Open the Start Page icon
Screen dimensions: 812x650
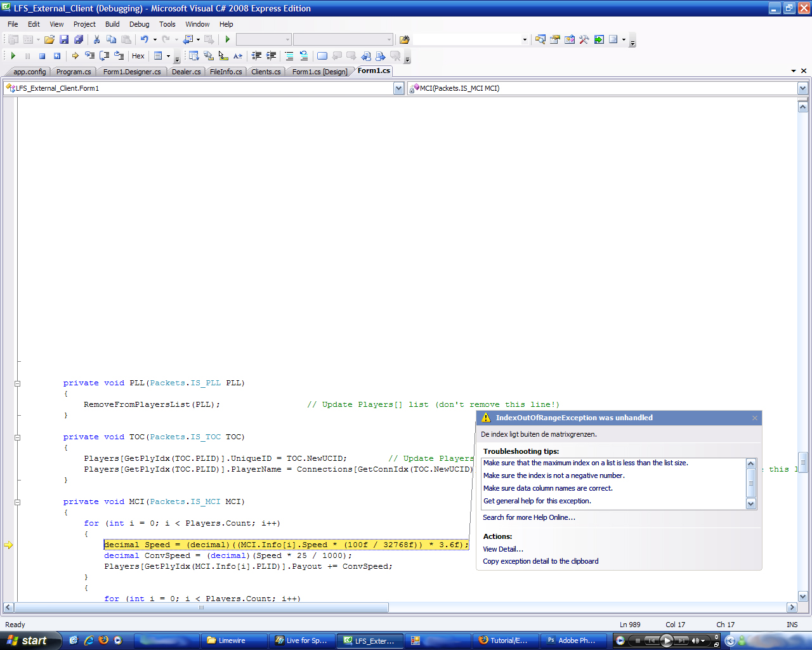coord(599,39)
